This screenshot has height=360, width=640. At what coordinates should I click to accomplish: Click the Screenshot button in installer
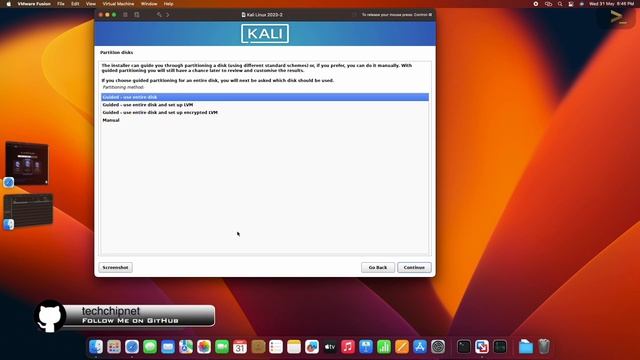coord(115,267)
